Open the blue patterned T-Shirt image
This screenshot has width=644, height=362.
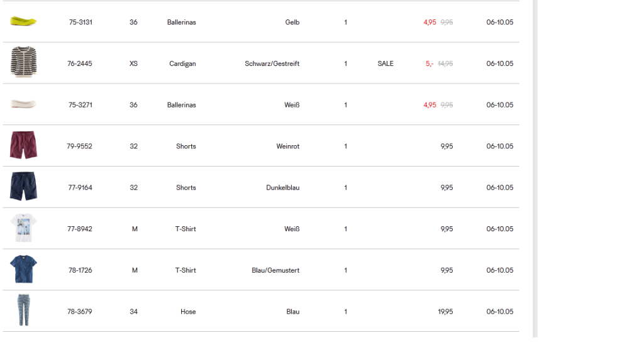coord(23,269)
